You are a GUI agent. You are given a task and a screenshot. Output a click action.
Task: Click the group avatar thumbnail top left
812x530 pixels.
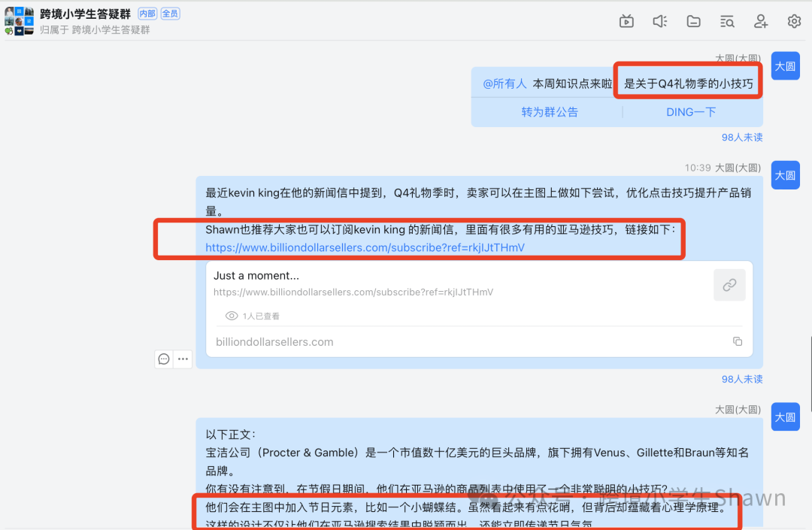(19, 20)
